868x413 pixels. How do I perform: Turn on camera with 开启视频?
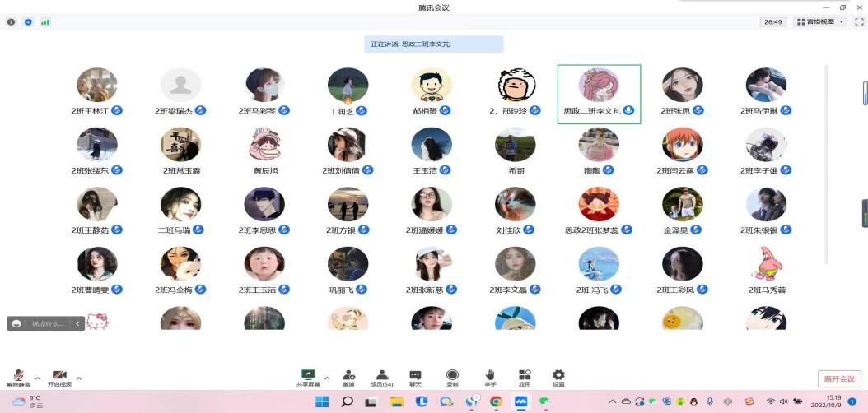point(59,377)
